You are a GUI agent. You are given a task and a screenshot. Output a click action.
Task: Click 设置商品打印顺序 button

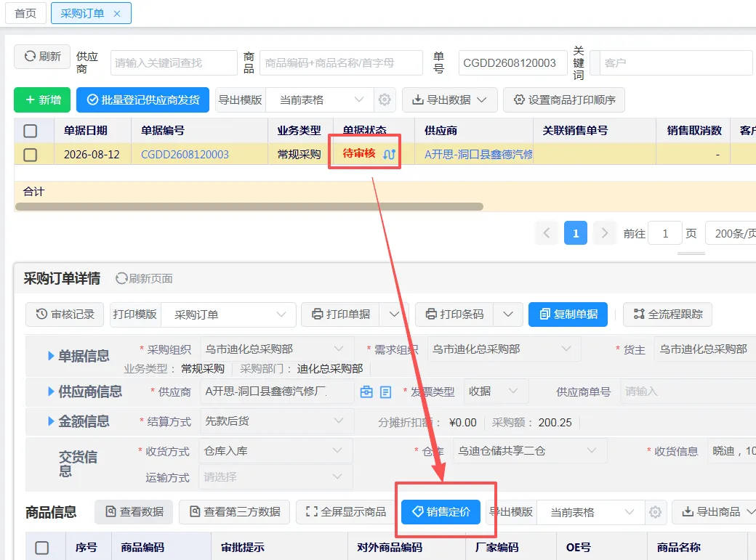(564, 100)
